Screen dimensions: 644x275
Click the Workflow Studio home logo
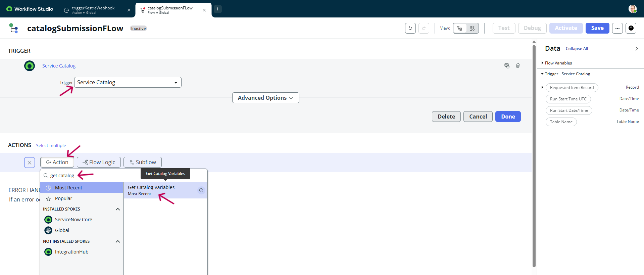[x=30, y=9]
